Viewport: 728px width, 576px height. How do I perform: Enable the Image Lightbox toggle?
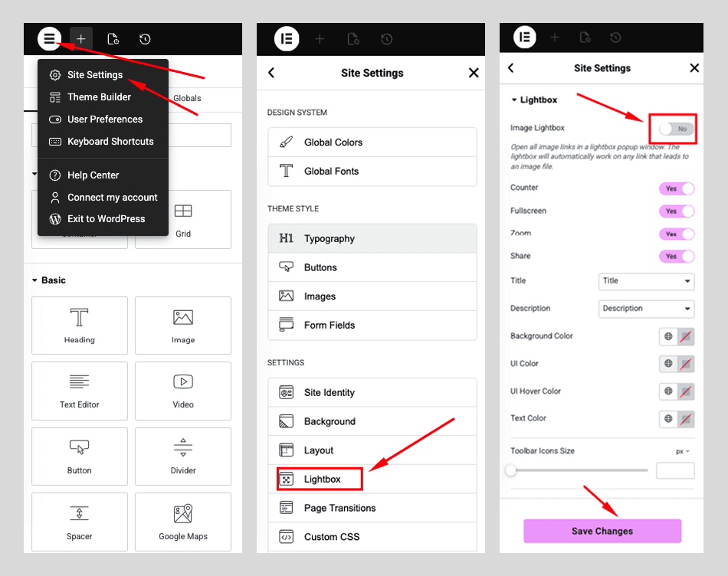click(677, 129)
